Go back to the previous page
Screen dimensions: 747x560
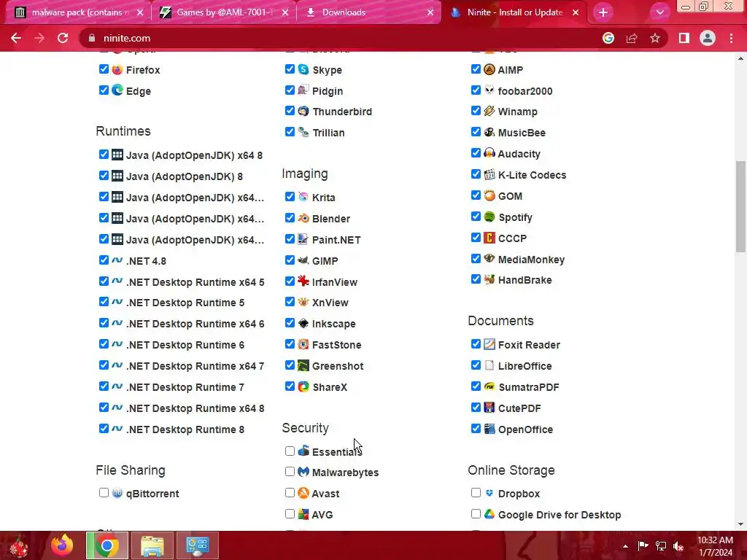tap(16, 38)
